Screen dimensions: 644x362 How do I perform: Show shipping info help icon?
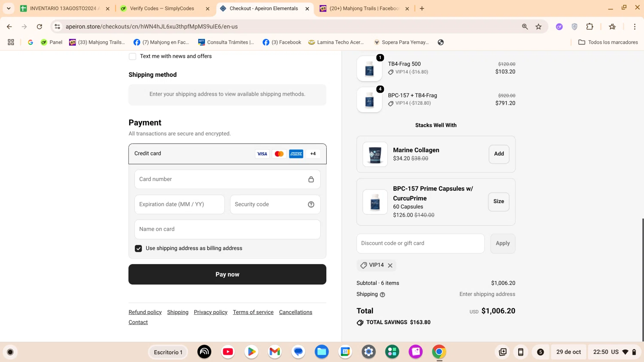pos(383,295)
